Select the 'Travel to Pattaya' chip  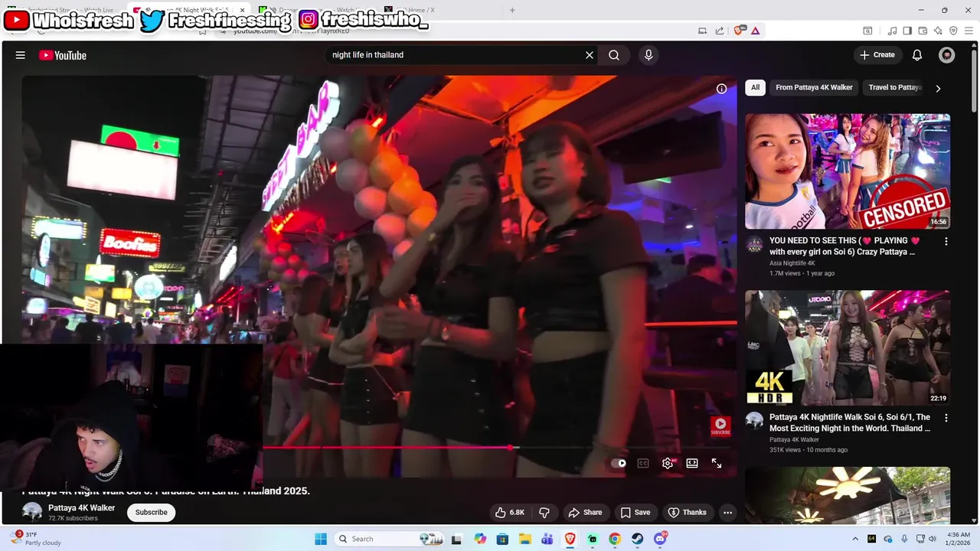(x=894, y=87)
